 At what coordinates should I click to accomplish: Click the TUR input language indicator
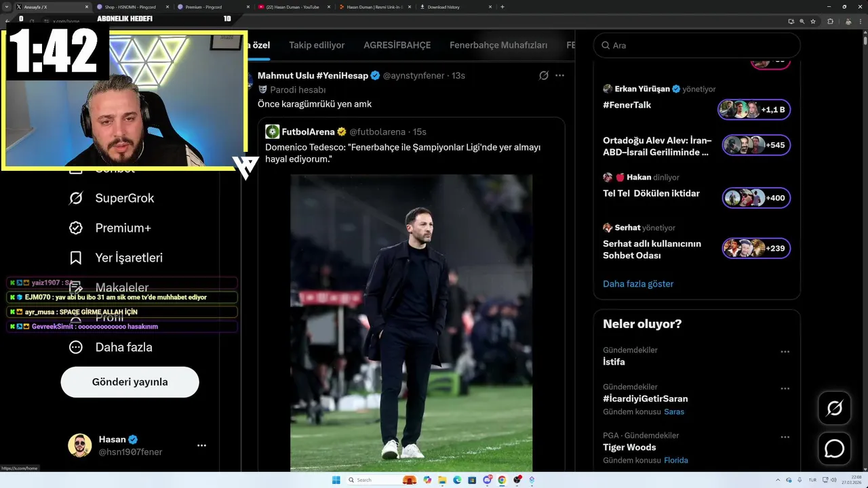tap(812, 480)
